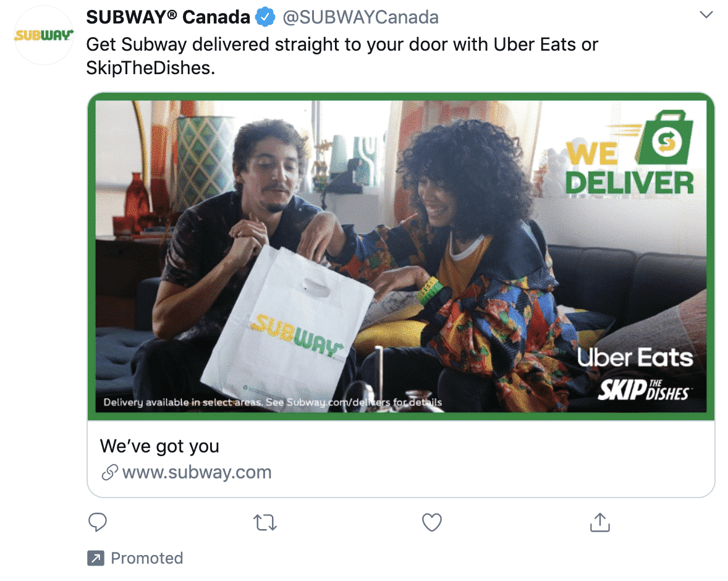Click the We've got you card title
The height and width of the screenshot is (581, 728).
[x=159, y=446]
